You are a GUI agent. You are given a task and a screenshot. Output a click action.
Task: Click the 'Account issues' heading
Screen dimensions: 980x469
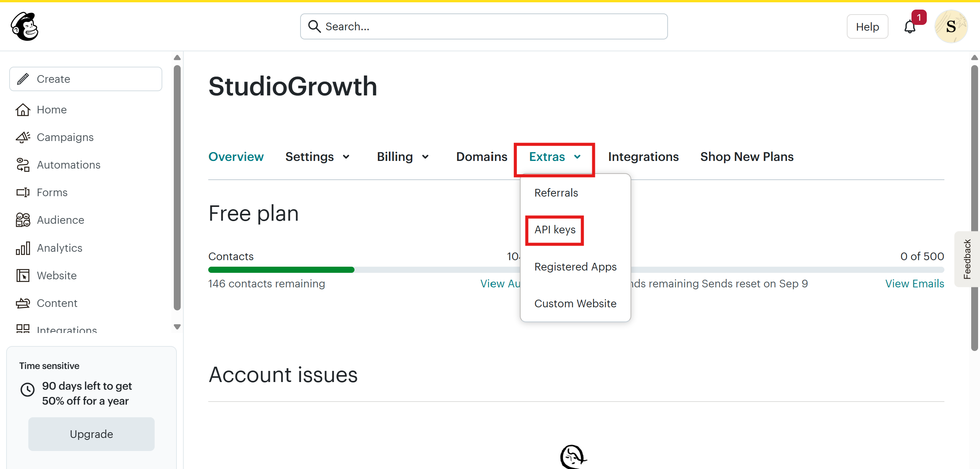283,375
